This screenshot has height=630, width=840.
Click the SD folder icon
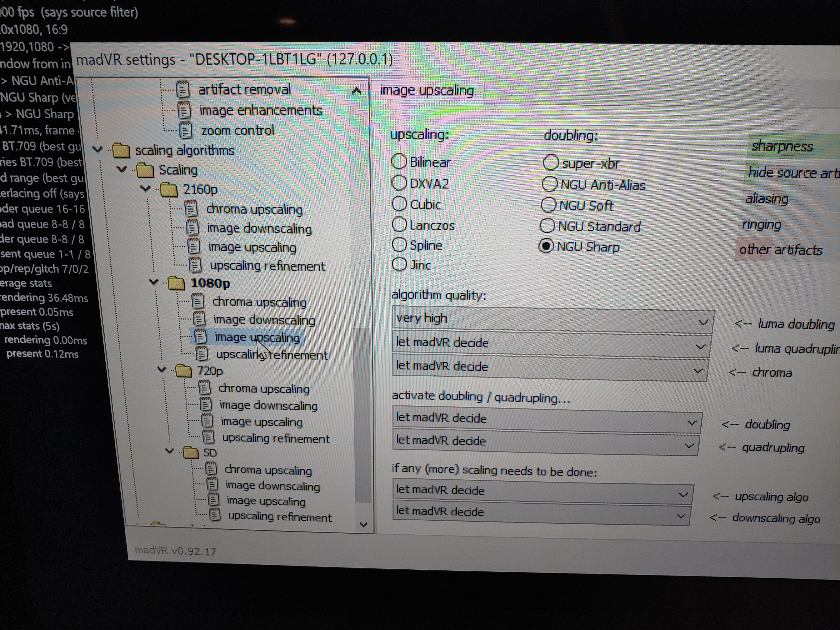[190, 452]
